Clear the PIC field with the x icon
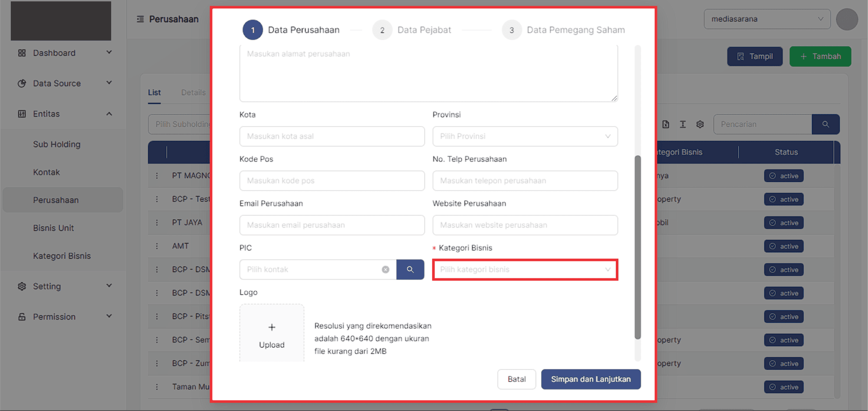The image size is (868, 411). [x=385, y=270]
